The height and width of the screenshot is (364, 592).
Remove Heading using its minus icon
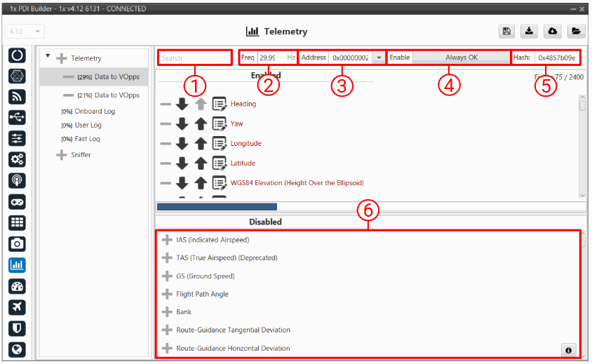166,105
